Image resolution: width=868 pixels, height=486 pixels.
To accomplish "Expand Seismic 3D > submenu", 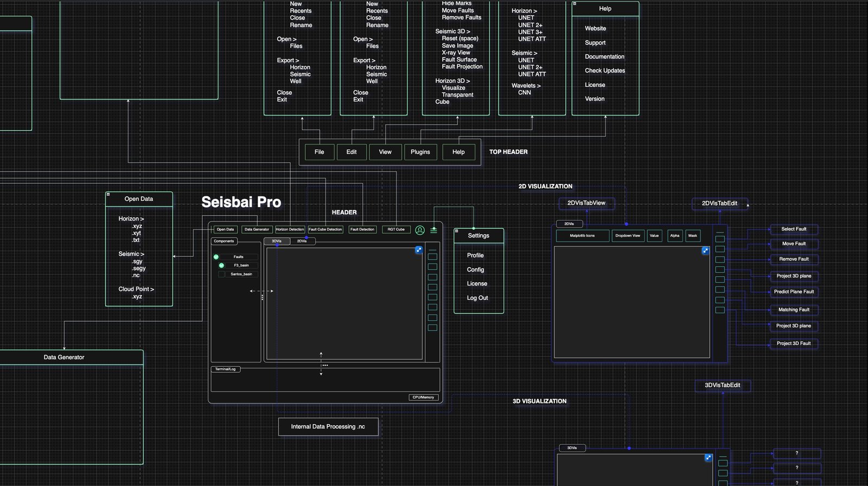I will tap(452, 31).
